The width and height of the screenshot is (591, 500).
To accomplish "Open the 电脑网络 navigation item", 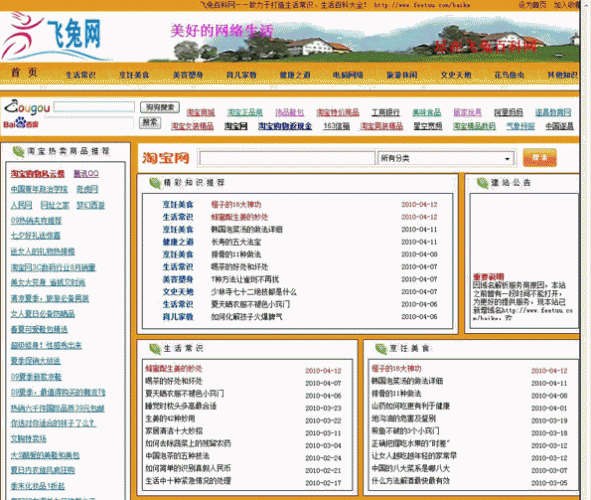I will click(x=348, y=75).
